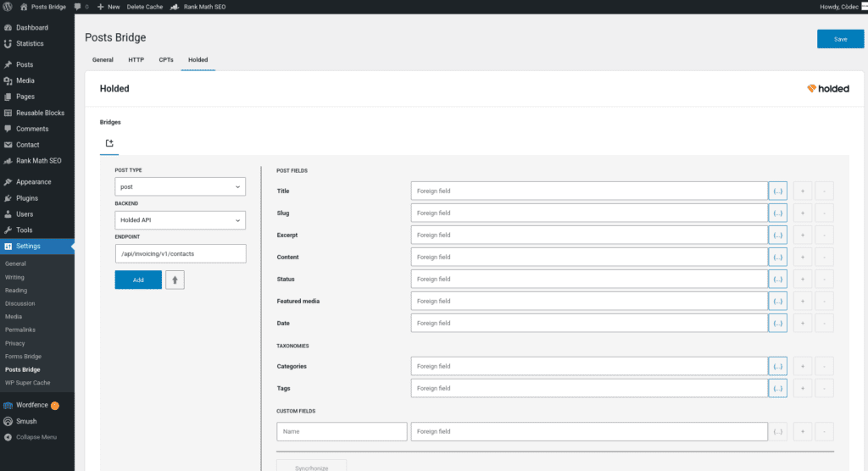This screenshot has height=471, width=868.
Task: Click the Holded logo in the panel header
Action: point(827,88)
